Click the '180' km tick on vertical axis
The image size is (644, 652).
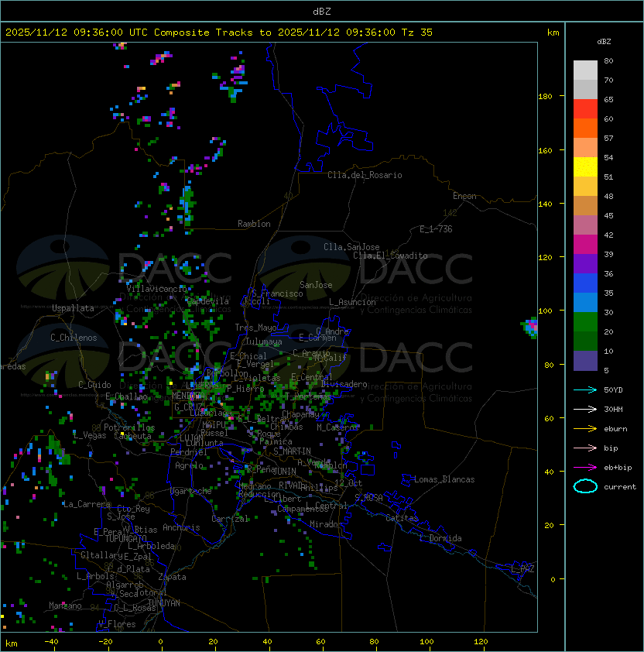(x=545, y=97)
